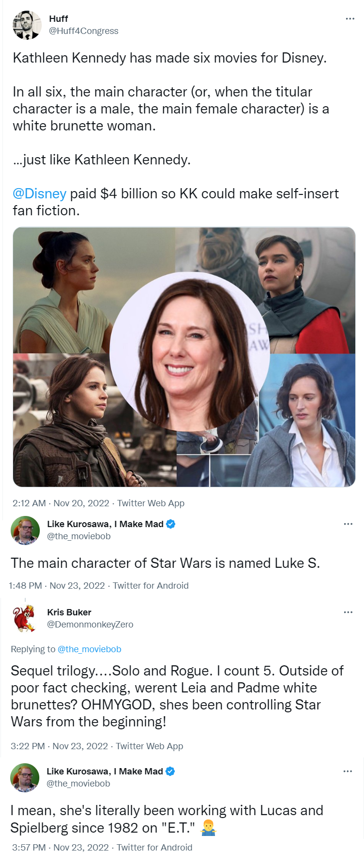
Task: Click the @the_moviebob link in Replying to
Action: click(89, 649)
